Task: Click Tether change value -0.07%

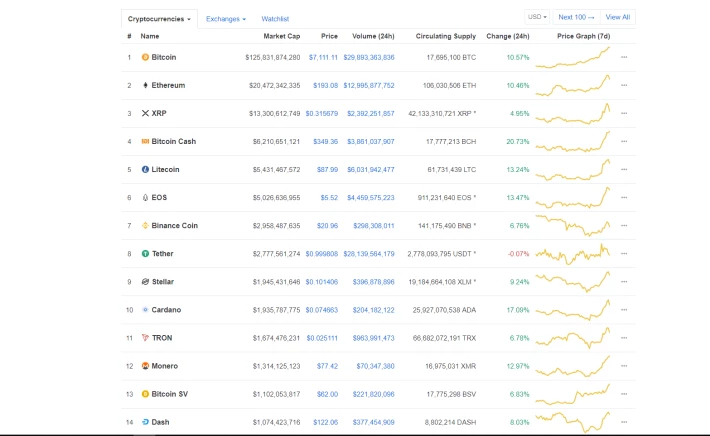Action: coord(518,254)
